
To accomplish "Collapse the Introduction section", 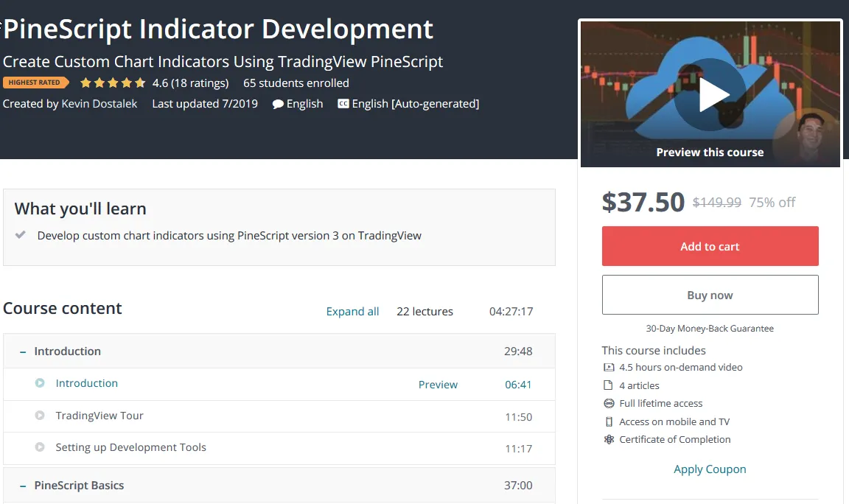I will [x=23, y=351].
